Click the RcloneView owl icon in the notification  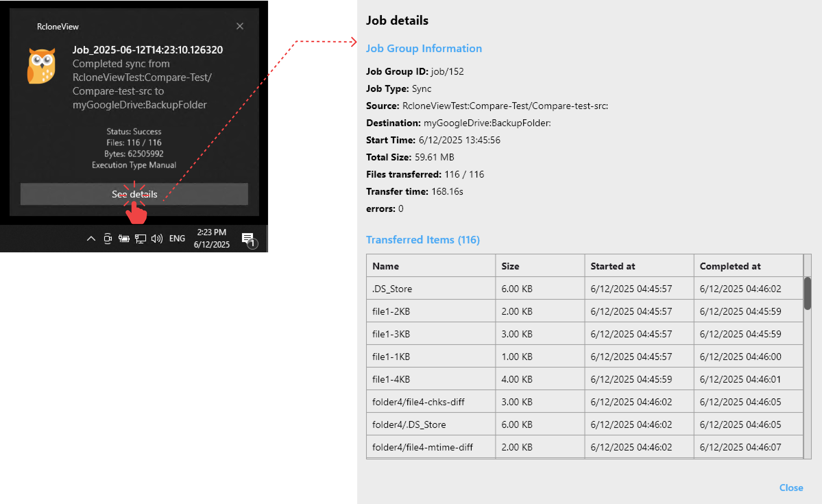coord(41,65)
